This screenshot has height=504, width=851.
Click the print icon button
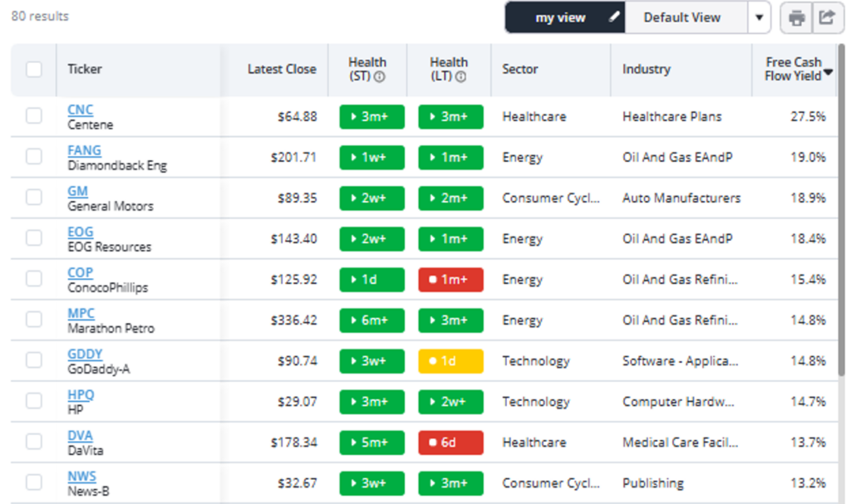(796, 18)
